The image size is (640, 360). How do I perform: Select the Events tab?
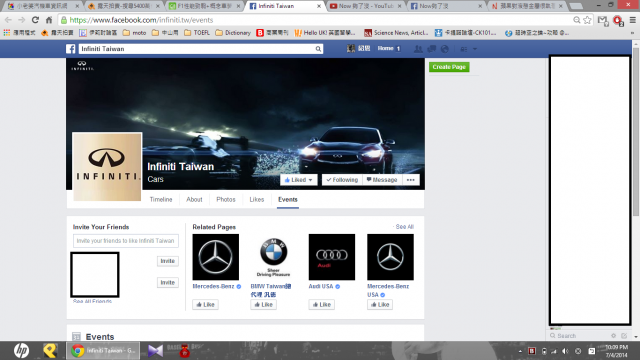(x=288, y=200)
